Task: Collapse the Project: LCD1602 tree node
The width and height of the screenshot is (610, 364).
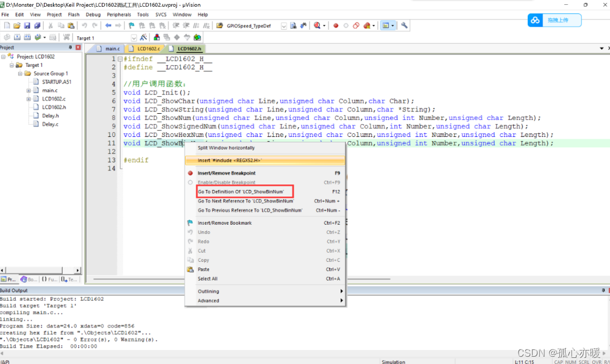Action: [x=3, y=57]
